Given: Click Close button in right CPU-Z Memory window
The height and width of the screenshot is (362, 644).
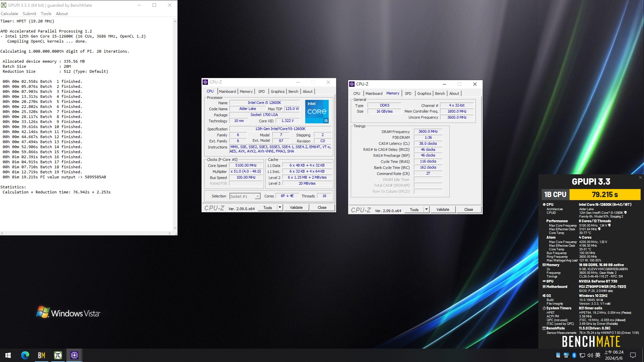Looking at the screenshot, I should 469,209.
